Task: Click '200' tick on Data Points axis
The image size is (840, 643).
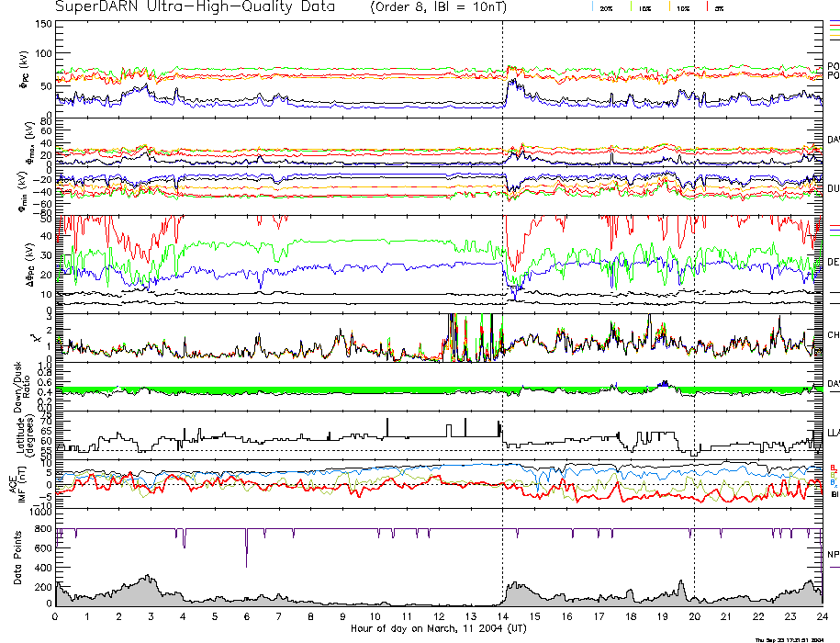Action: [43, 587]
